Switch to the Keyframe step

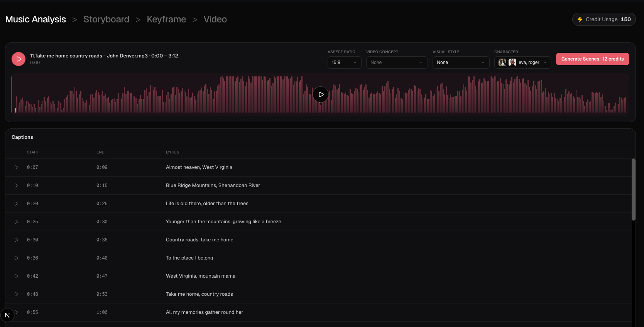(x=166, y=19)
